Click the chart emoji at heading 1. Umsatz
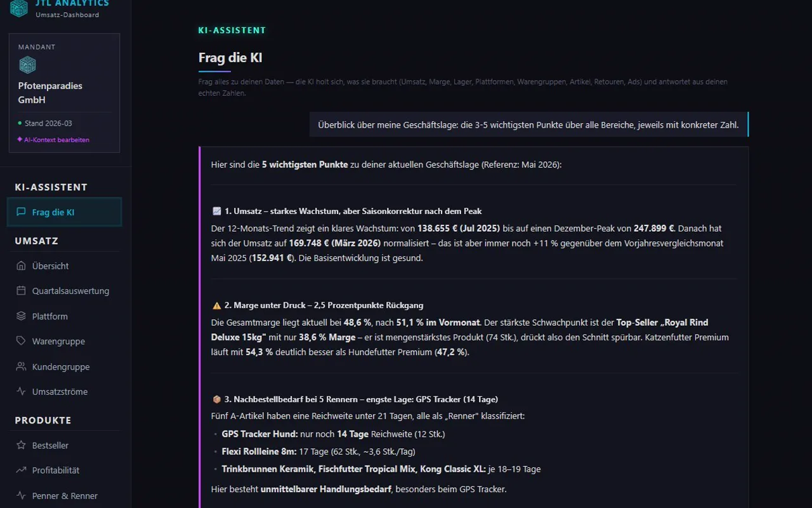812x508 pixels. click(x=216, y=211)
